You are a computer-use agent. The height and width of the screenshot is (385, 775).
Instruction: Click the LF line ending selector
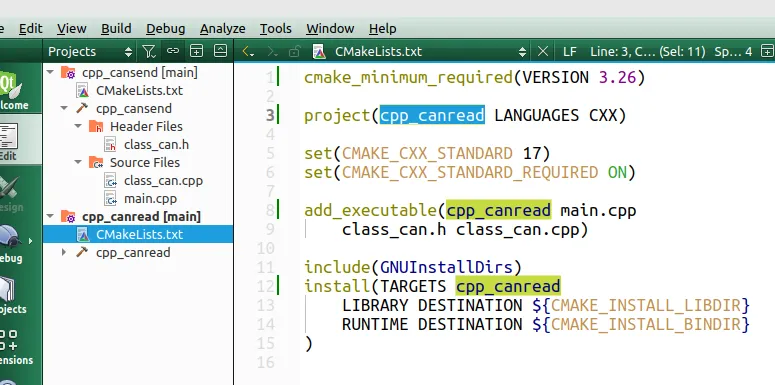pos(570,51)
